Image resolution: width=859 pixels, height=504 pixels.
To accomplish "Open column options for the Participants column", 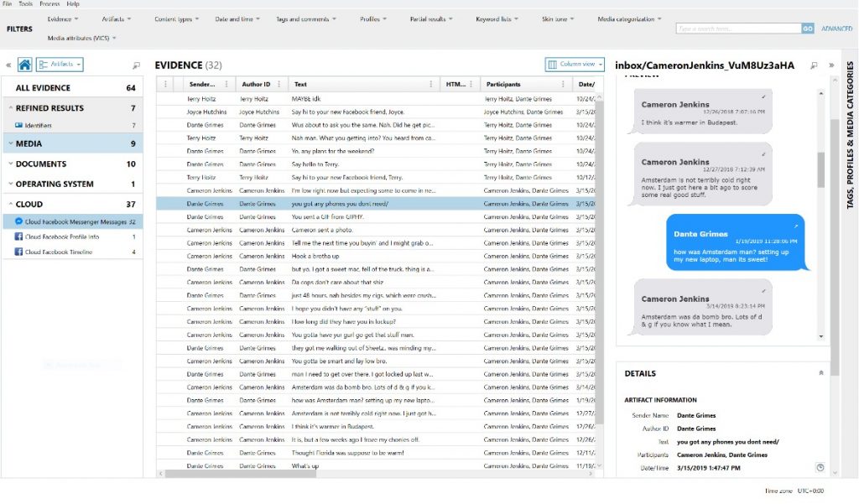I will (x=563, y=85).
